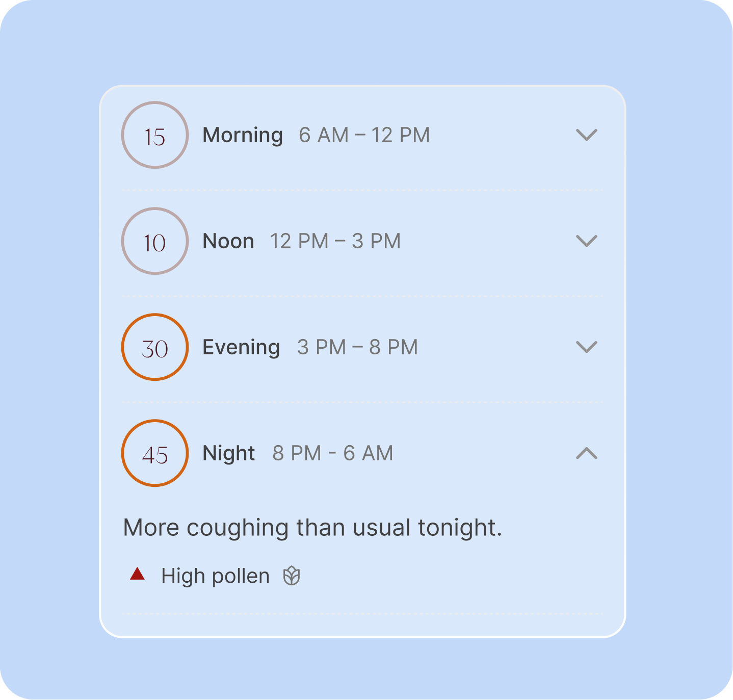Click the 8 PM - 6 AM time range
This screenshot has height=700, width=733.
tap(332, 453)
